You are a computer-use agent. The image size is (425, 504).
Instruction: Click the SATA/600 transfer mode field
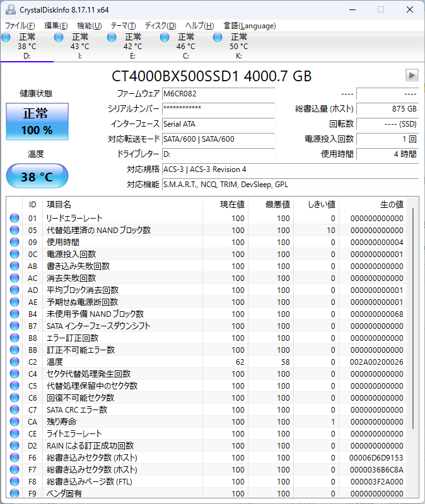(218, 139)
